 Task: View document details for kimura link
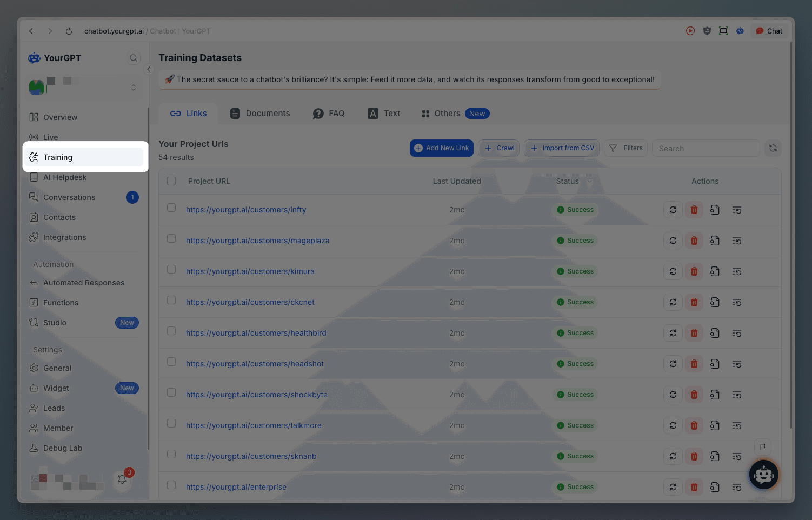[x=715, y=271]
